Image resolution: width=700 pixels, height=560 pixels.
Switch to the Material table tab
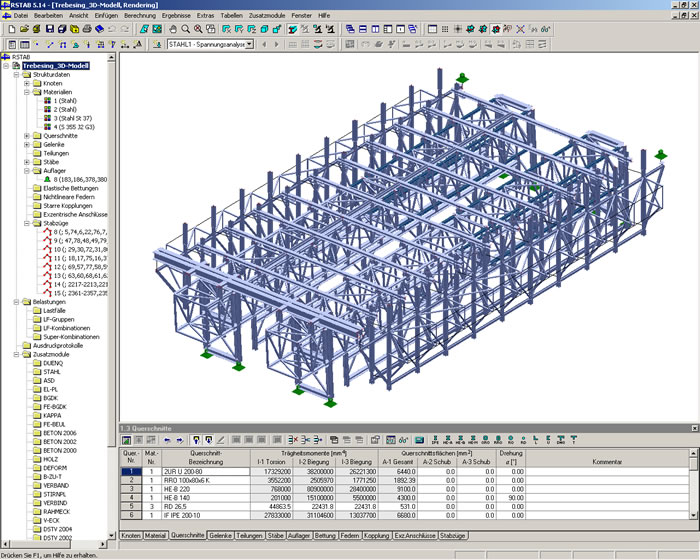[x=155, y=535]
